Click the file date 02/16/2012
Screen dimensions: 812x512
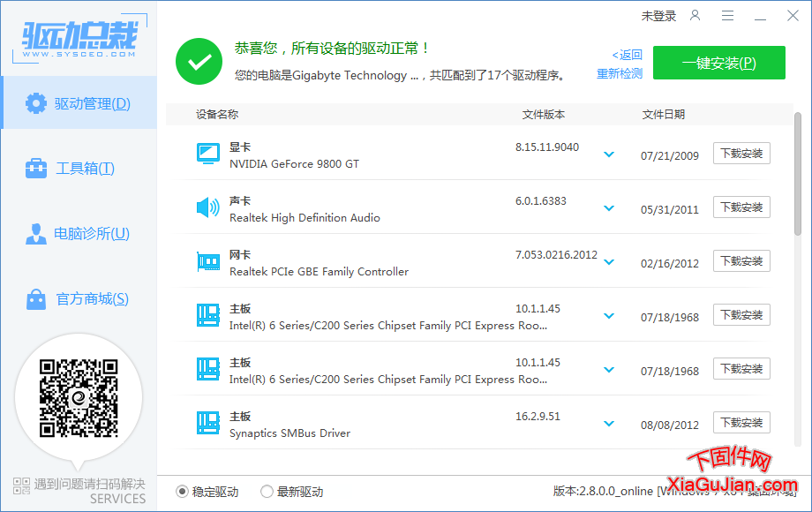670,264
